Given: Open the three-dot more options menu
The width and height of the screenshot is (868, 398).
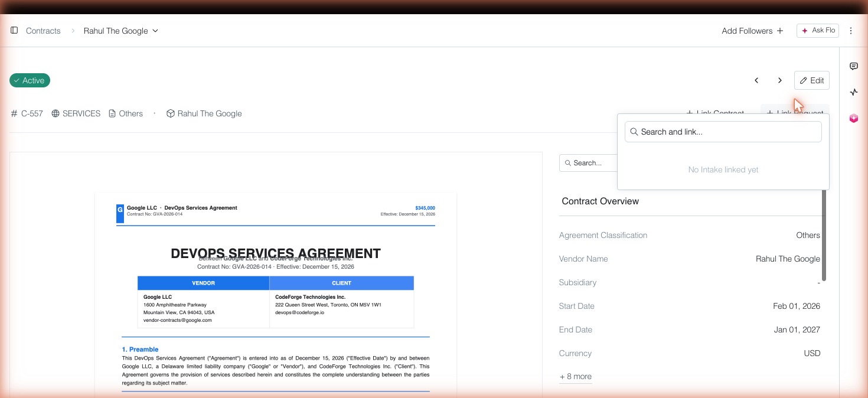Looking at the screenshot, I should [x=851, y=31].
